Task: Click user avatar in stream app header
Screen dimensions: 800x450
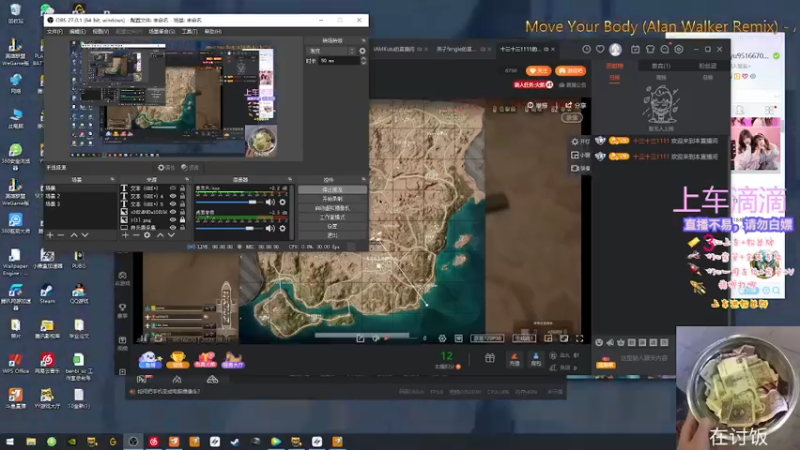Action: [615, 49]
